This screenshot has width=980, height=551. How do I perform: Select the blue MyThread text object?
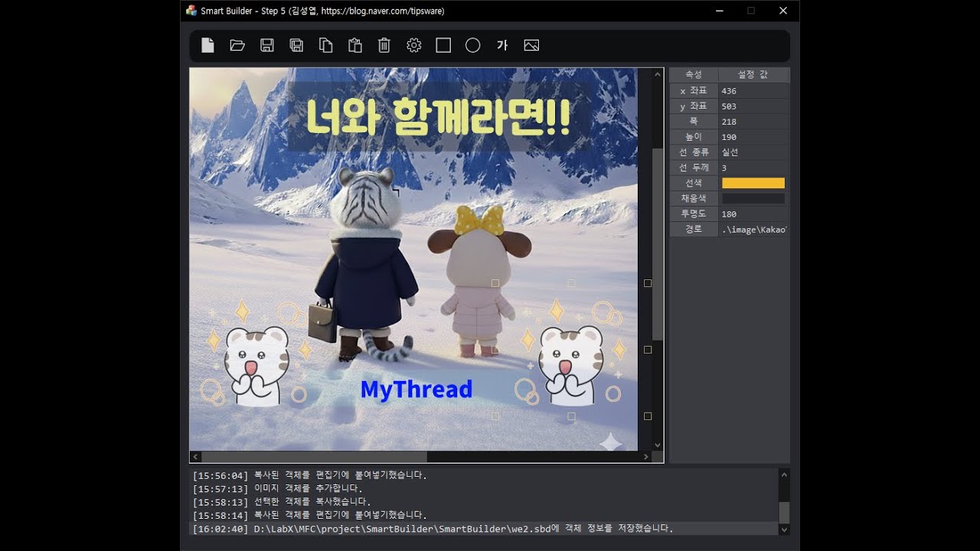point(416,390)
